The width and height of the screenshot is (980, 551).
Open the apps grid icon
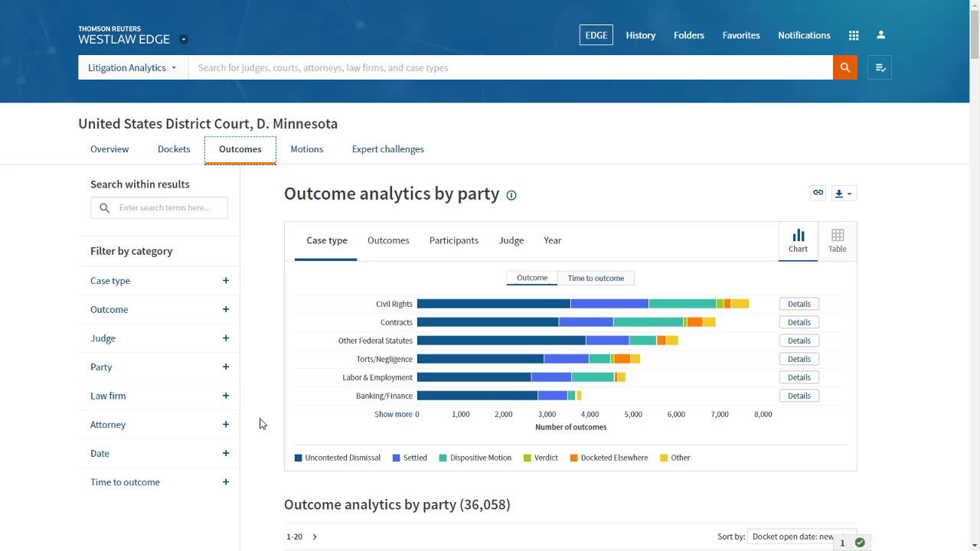click(854, 35)
